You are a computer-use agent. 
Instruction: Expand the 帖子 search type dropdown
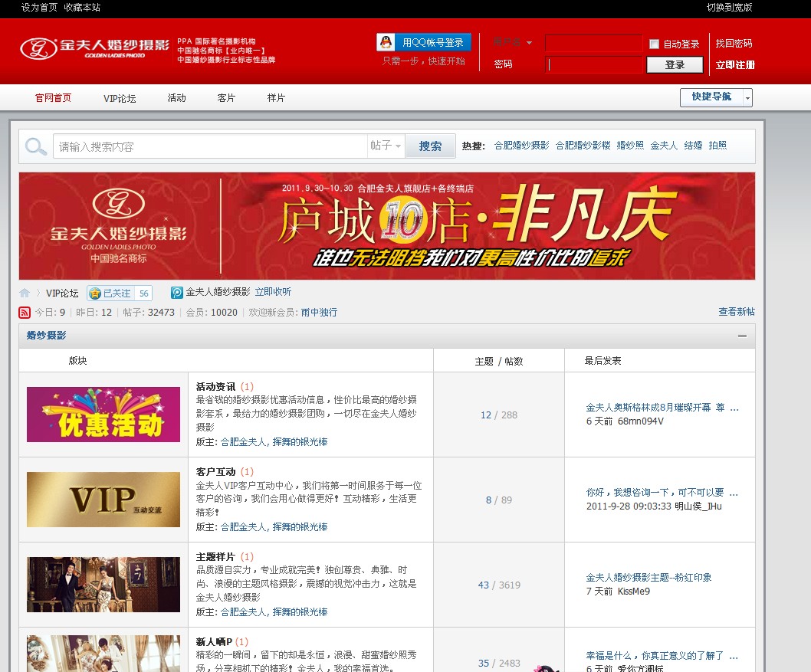[386, 146]
